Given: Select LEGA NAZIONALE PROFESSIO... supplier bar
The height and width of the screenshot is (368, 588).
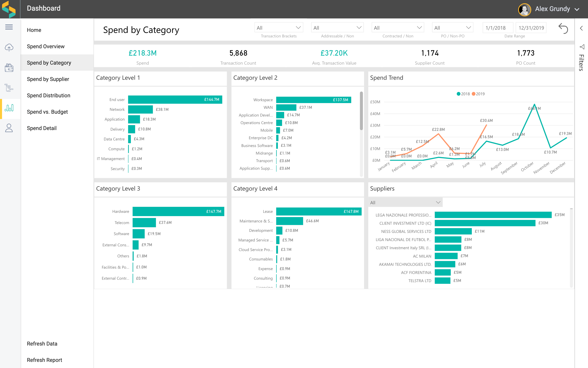Looking at the screenshot, I should point(493,215).
